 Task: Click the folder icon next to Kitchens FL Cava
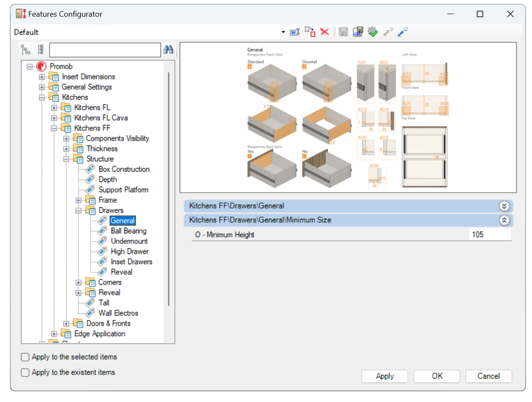pos(66,118)
